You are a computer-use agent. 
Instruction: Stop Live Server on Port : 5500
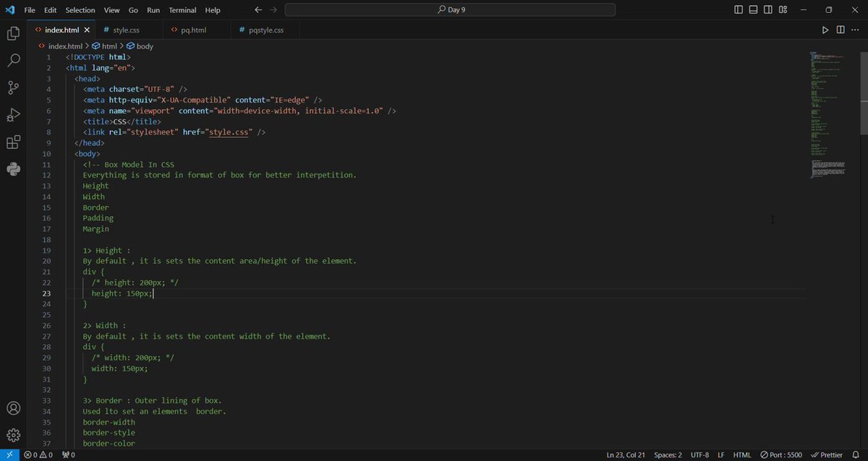coord(781,454)
